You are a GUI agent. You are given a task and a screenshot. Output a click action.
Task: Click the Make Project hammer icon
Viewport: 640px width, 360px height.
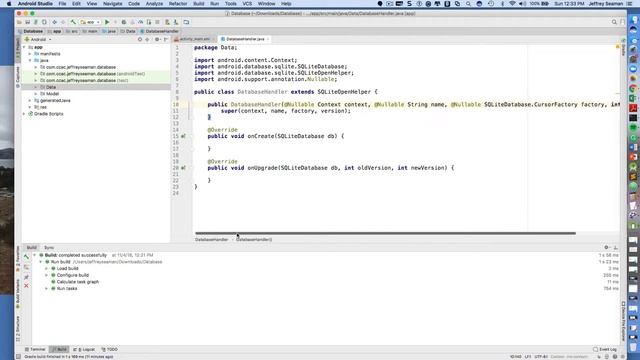pos(73,22)
